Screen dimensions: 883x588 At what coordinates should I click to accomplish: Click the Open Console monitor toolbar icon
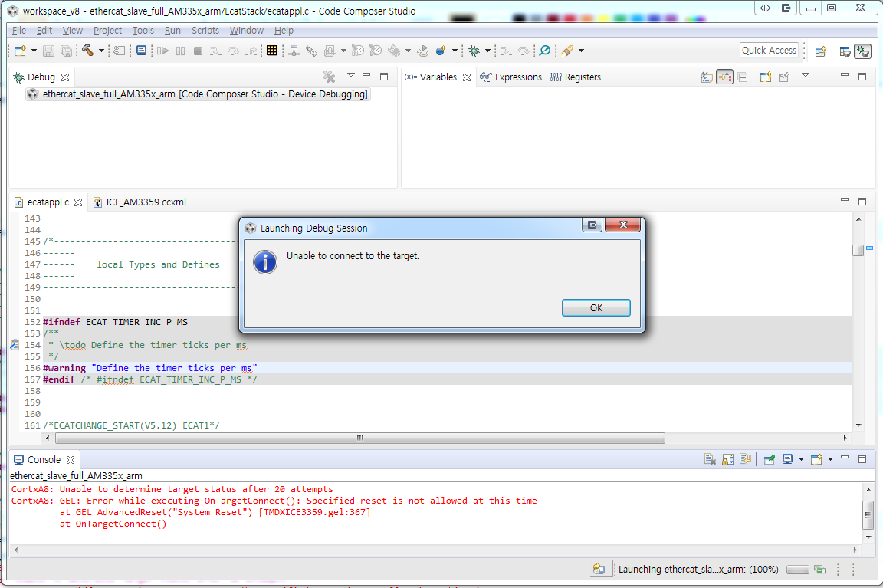tap(141, 51)
